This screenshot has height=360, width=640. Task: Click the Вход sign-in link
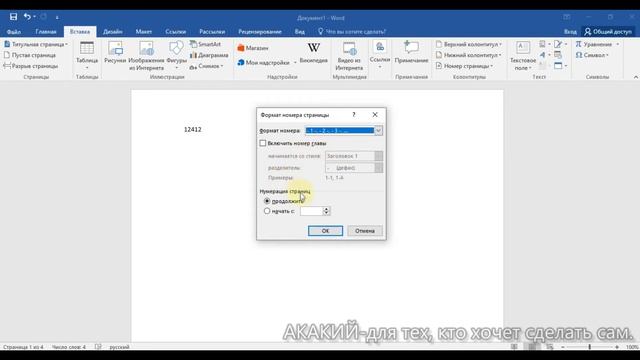[x=570, y=31]
